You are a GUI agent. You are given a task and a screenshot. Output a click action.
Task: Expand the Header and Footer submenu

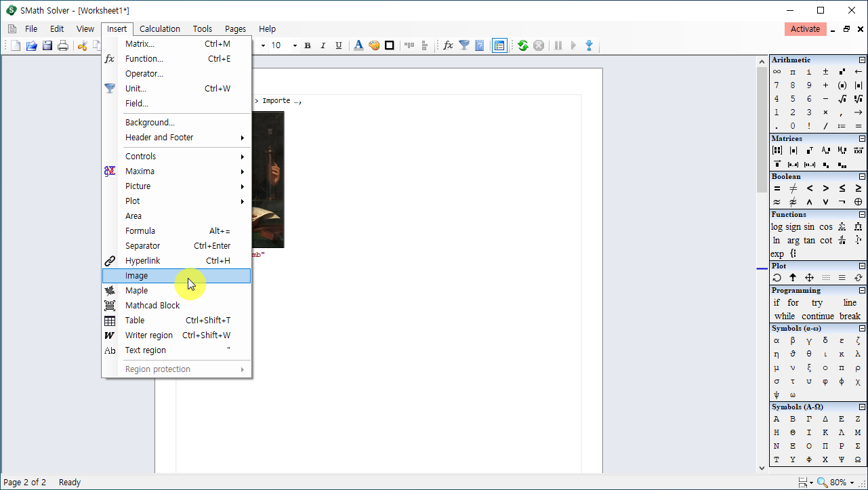tap(176, 138)
